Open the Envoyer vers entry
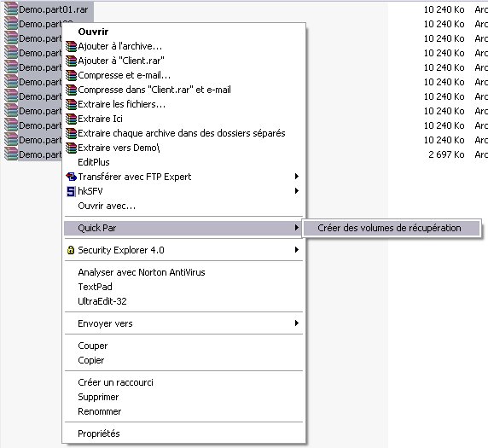 tap(183, 323)
